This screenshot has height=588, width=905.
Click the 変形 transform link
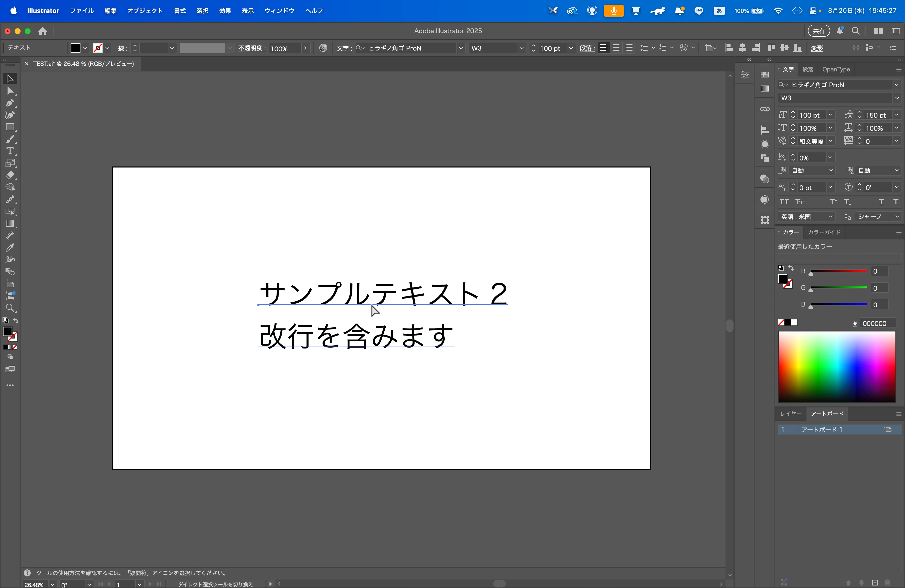click(x=817, y=48)
